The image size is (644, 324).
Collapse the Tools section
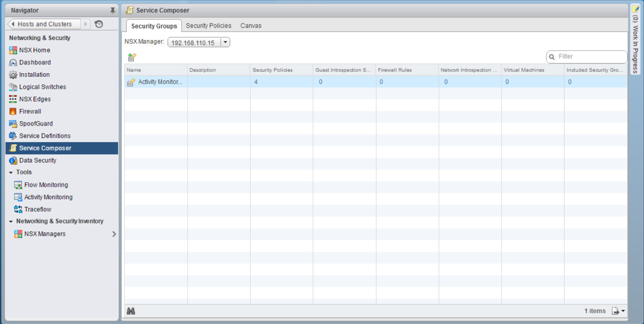point(11,173)
